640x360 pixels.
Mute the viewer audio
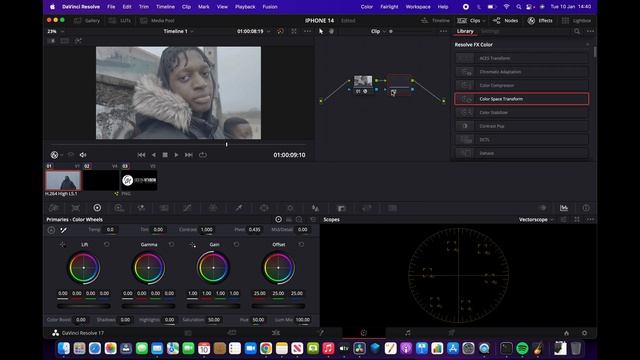click(83, 155)
